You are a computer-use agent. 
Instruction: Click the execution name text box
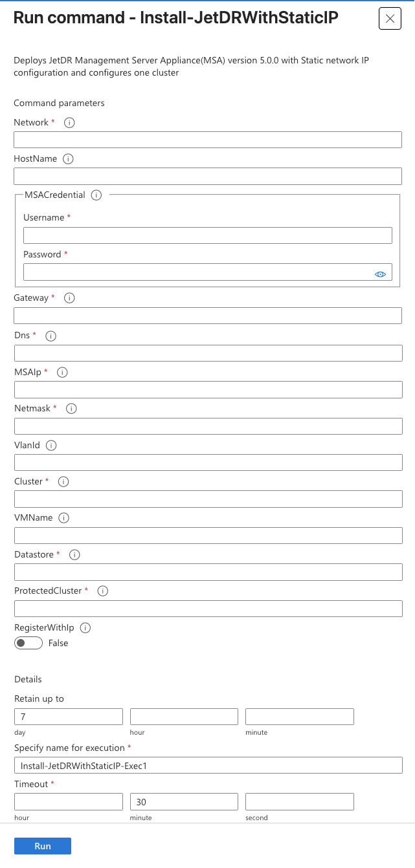(x=208, y=766)
